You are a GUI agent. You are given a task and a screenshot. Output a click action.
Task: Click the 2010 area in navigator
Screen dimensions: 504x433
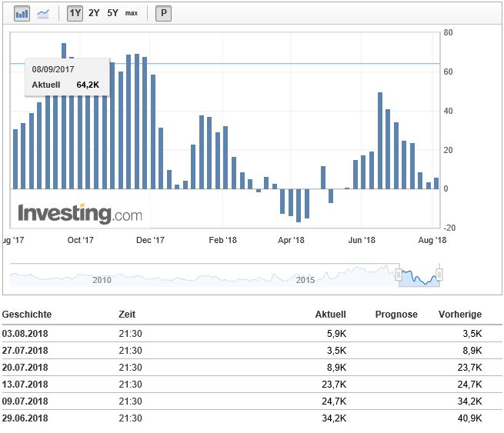(102, 279)
